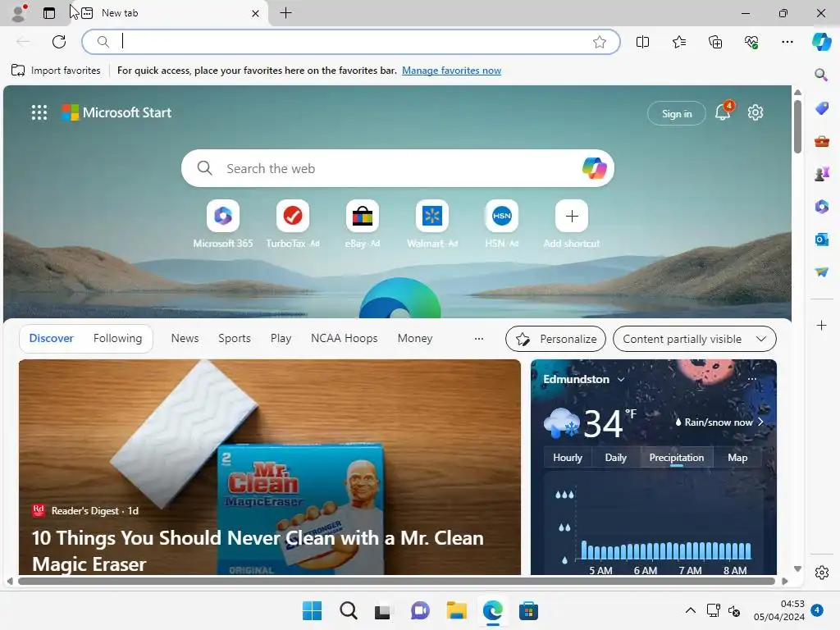
Task: Open Windows Start button on taskbar
Action: click(x=312, y=610)
